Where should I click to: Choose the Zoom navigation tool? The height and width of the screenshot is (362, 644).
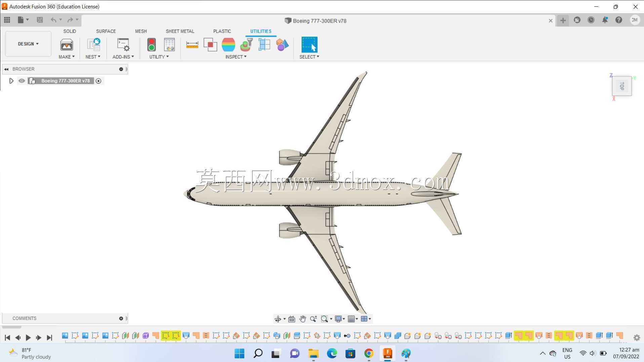[x=313, y=319]
